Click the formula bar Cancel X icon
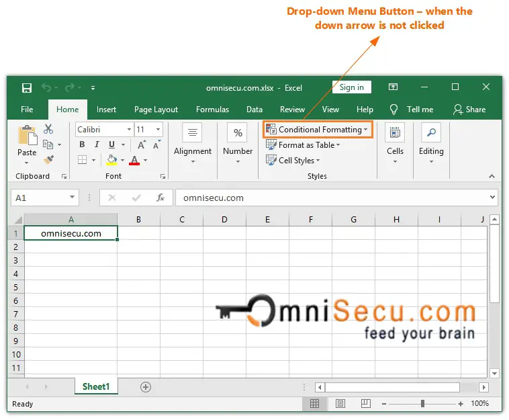This screenshot has width=509, height=420. click(x=112, y=198)
